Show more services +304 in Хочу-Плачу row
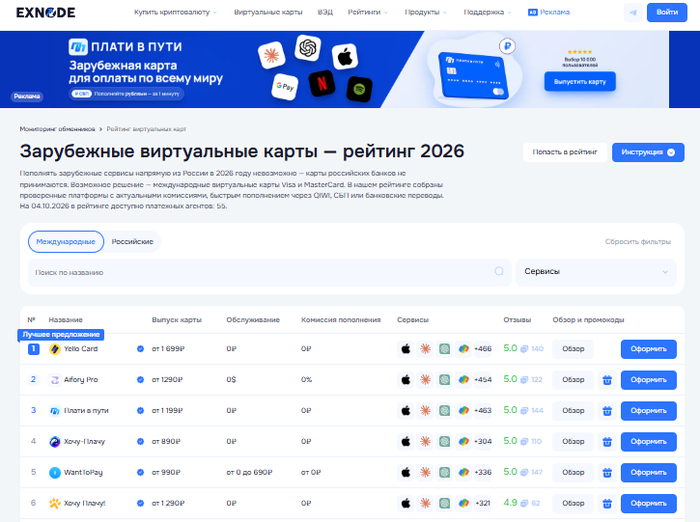 483,441
